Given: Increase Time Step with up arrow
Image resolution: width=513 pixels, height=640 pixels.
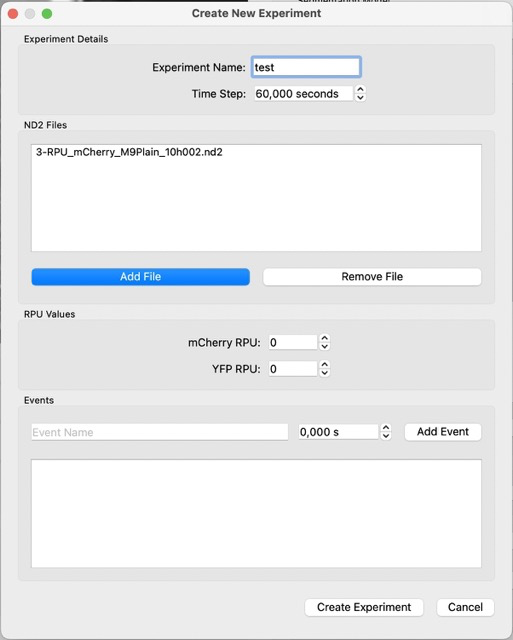Looking at the screenshot, I should [360, 89].
